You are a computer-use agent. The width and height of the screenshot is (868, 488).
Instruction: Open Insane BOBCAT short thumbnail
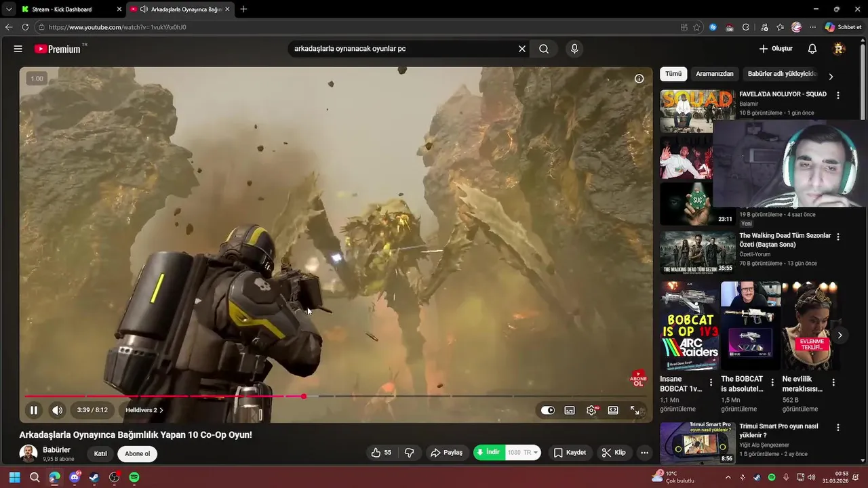(x=689, y=326)
